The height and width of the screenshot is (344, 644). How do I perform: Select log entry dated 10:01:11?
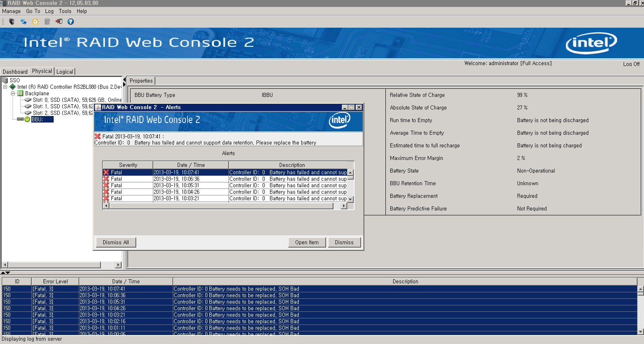(x=320, y=328)
